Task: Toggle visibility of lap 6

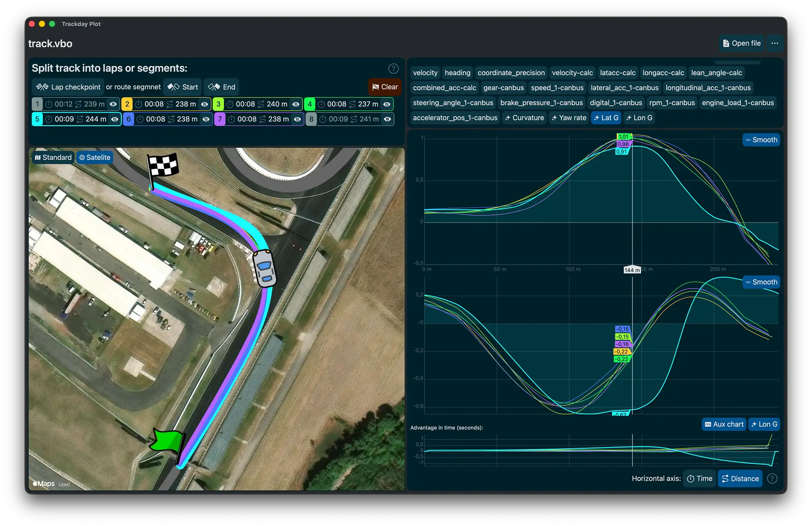Action: [206, 119]
